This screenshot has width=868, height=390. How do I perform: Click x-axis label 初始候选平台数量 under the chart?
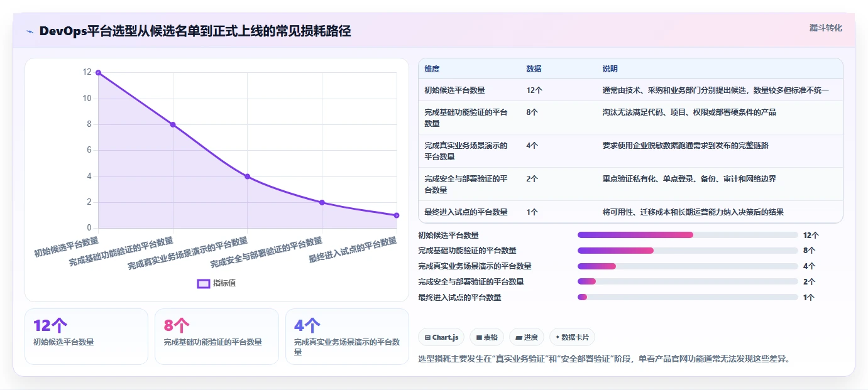point(66,246)
